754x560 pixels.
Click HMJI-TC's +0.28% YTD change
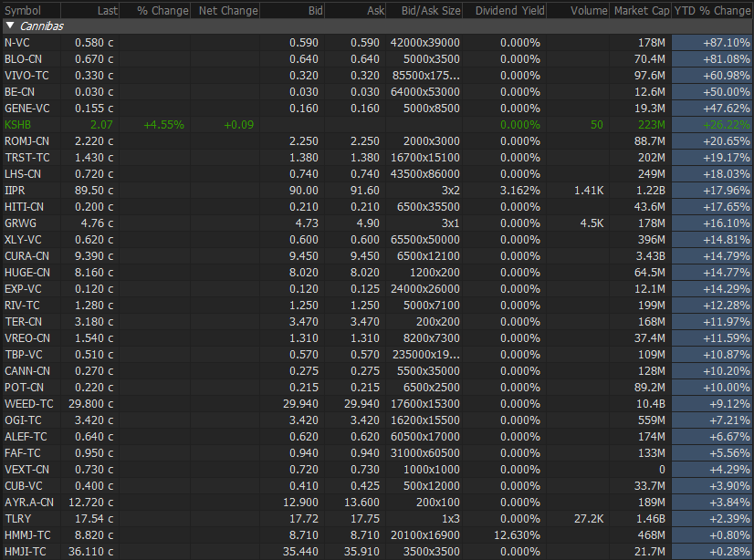coord(729,552)
